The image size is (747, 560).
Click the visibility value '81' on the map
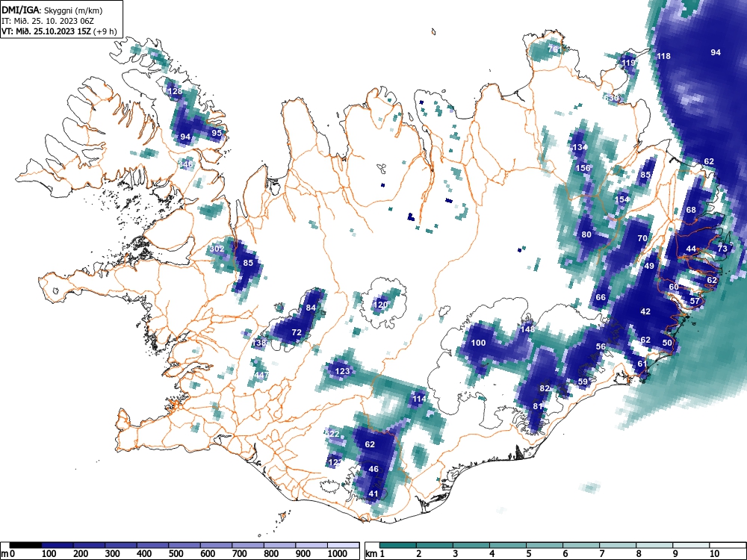(x=538, y=406)
